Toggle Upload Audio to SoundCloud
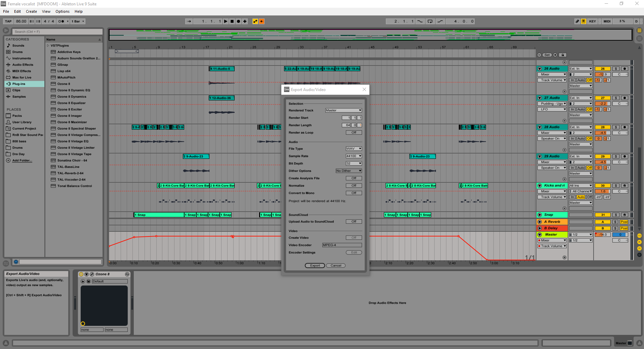644x349 pixels. click(x=354, y=222)
